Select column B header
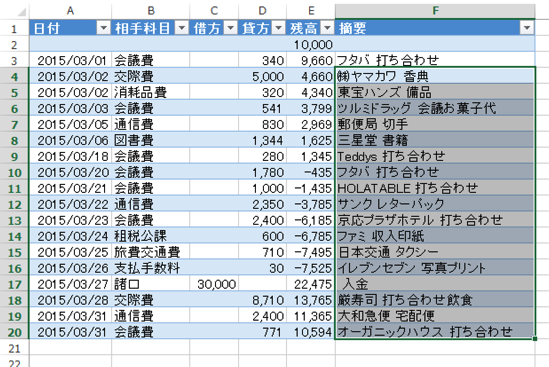The width and height of the screenshot is (549, 367). [151, 11]
